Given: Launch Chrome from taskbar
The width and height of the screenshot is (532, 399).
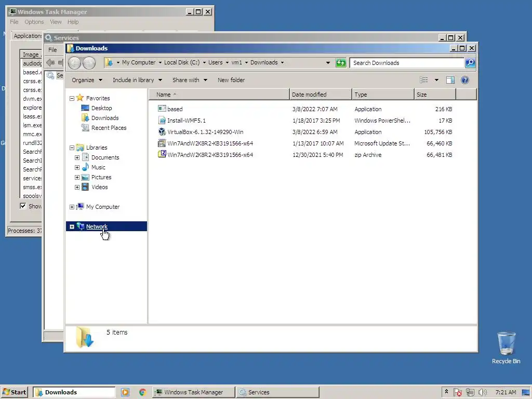Looking at the screenshot, I should (x=142, y=392).
